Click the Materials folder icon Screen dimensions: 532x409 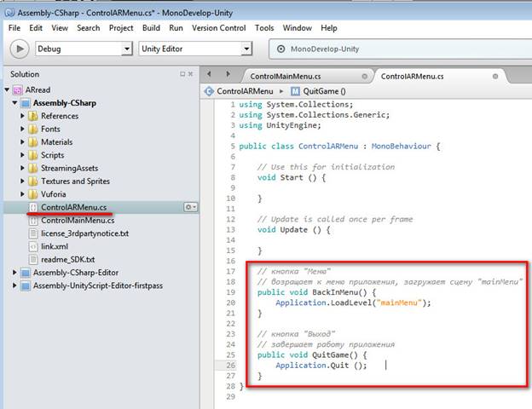33,142
